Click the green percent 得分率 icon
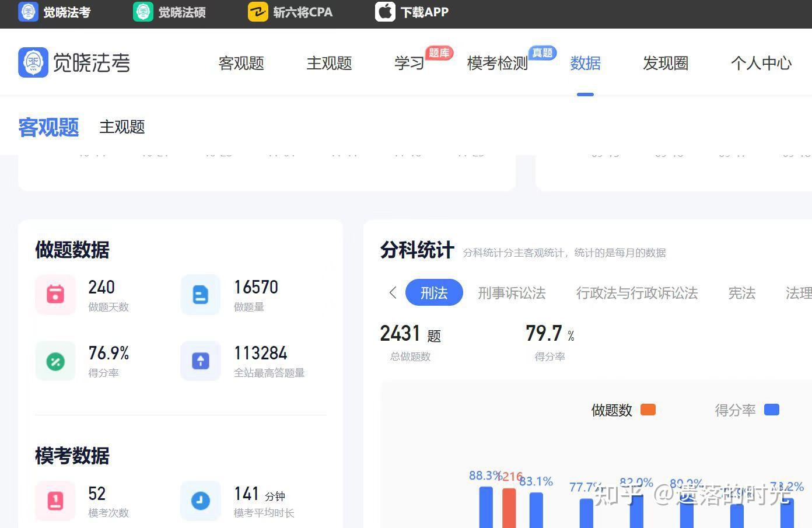The image size is (812, 528). pyautogui.click(x=55, y=361)
